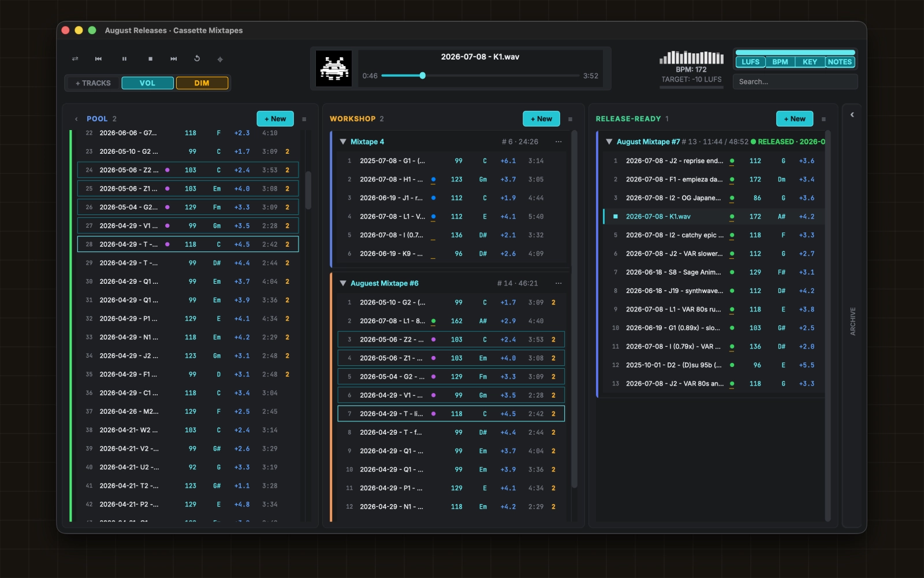This screenshot has width=924, height=578.
Task: Click green dot on Sage Anim row
Action: (732, 272)
